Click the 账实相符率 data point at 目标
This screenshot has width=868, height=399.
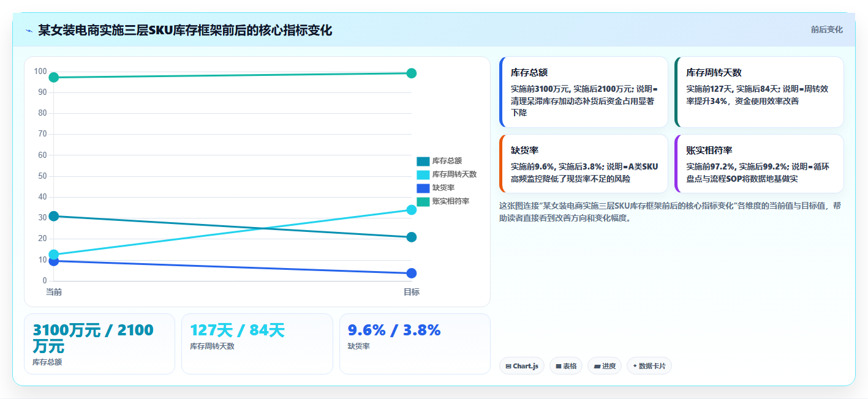click(x=412, y=73)
